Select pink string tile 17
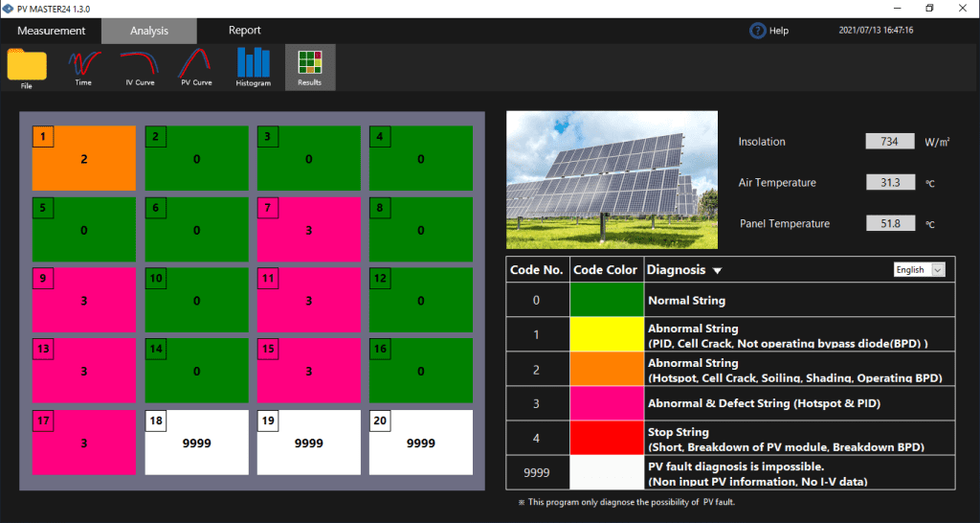 click(84, 443)
